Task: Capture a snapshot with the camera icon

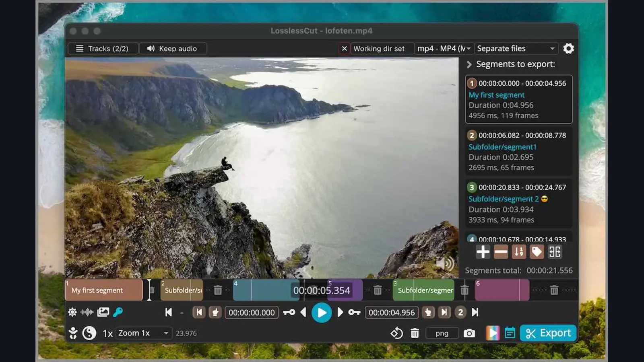Action: (x=469, y=333)
